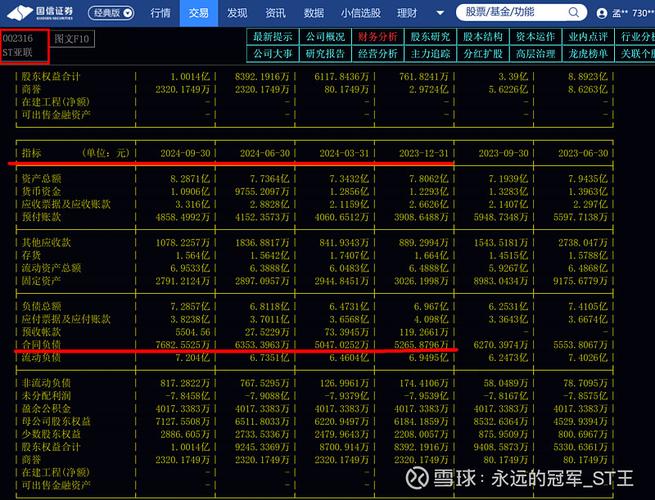Viewport: 655px width, 500px height.
Task: Select the 预收账款 row label
Action: [x=41, y=332]
